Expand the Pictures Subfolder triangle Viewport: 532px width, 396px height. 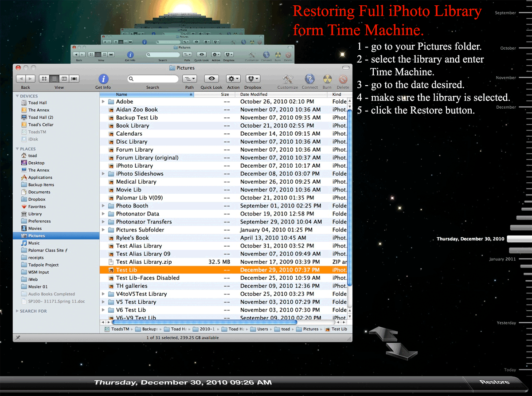(103, 230)
